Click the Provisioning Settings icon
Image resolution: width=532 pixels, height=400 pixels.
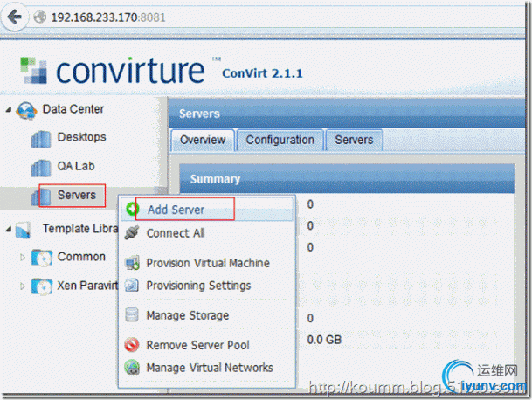(132, 285)
